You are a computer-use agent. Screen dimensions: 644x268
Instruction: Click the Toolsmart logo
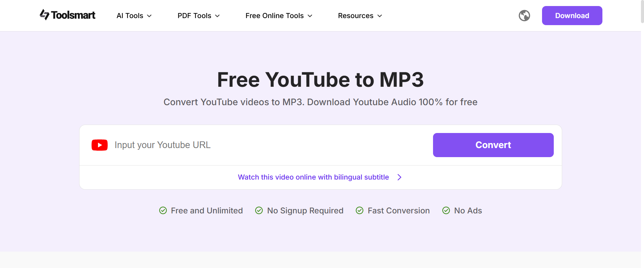click(67, 15)
